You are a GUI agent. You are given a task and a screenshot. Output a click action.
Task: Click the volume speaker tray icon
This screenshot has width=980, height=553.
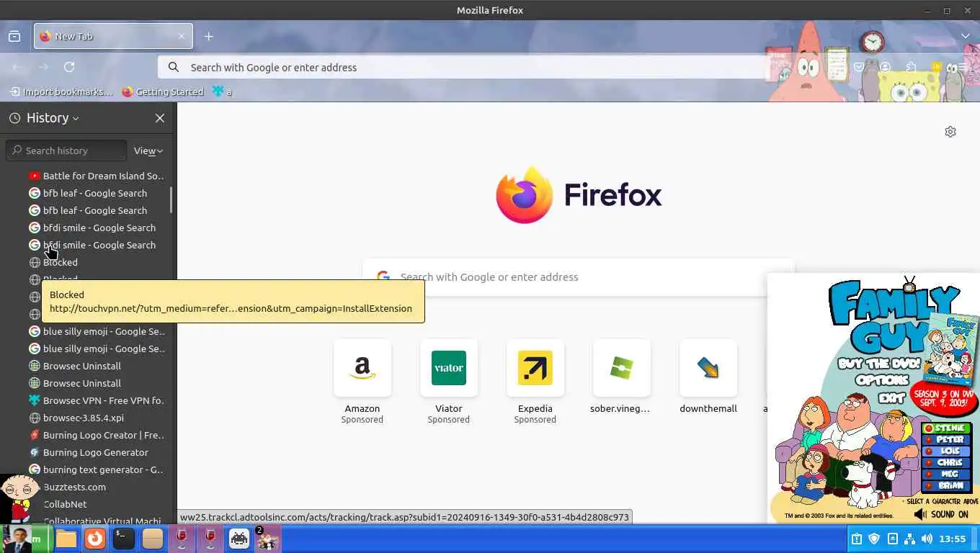tap(927, 539)
